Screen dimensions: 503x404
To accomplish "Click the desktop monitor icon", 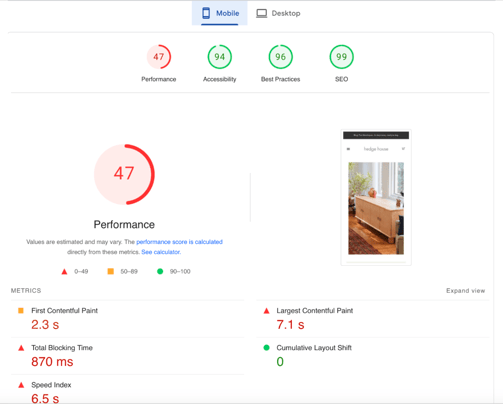I will pyautogui.click(x=261, y=13).
